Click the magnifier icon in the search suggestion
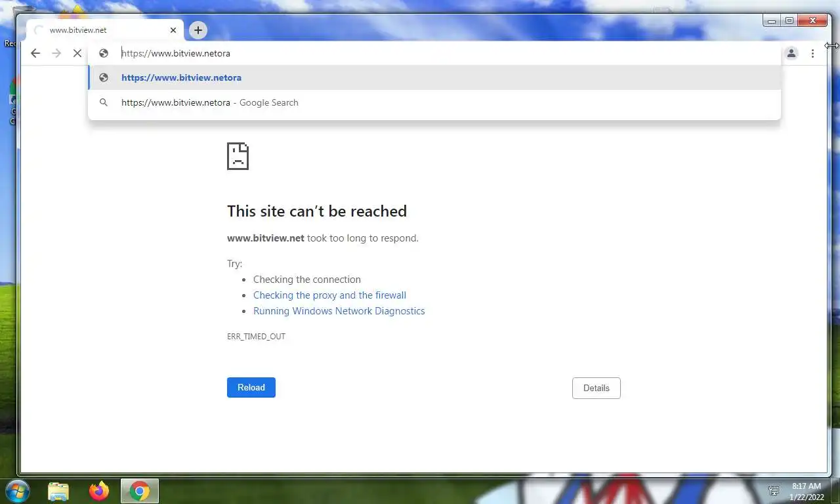The image size is (840, 504). (103, 102)
